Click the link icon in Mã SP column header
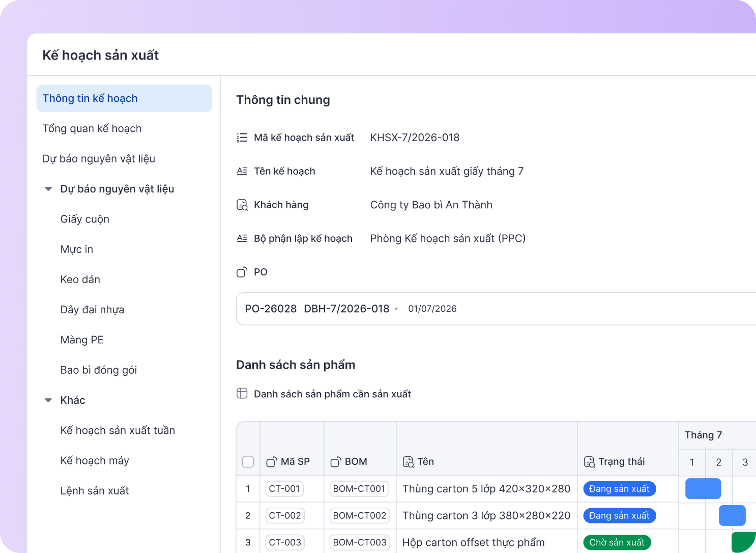This screenshot has width=756, height=553. pyautogui.click(x=272, y=462)
